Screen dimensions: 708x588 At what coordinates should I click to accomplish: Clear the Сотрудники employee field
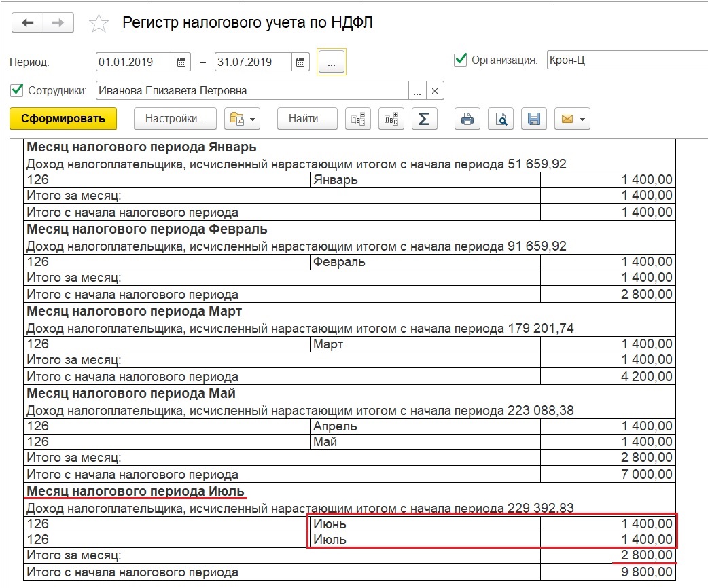pos(435,90)
